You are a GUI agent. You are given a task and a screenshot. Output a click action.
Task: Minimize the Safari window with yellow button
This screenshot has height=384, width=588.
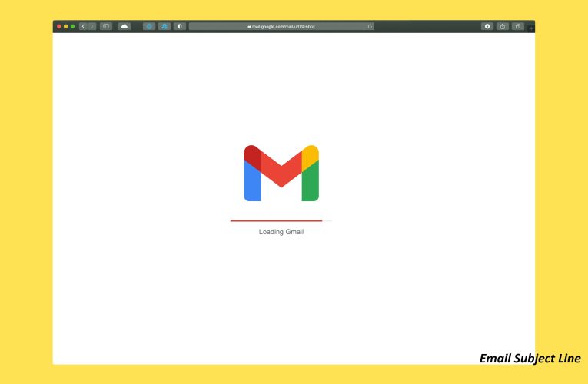(x=65, y=26)
